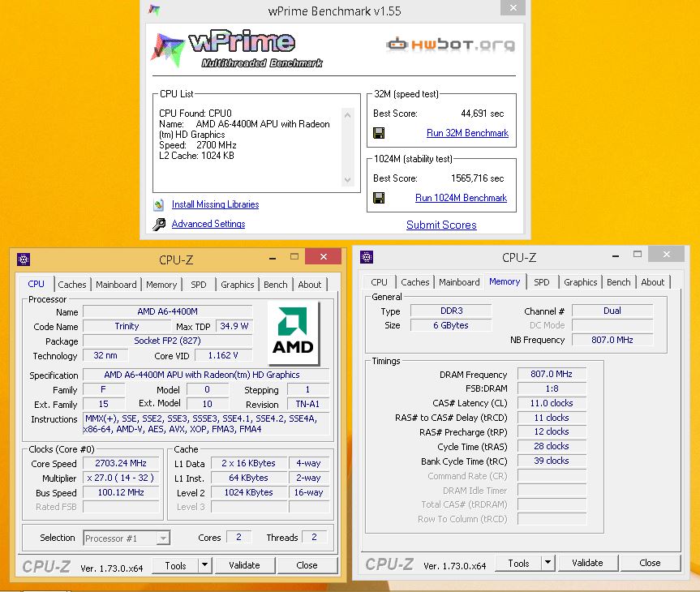This screenshot has width=700, height=592.
Task: Click the Install Missing Libraries icon
Action: tap(158, 205)
